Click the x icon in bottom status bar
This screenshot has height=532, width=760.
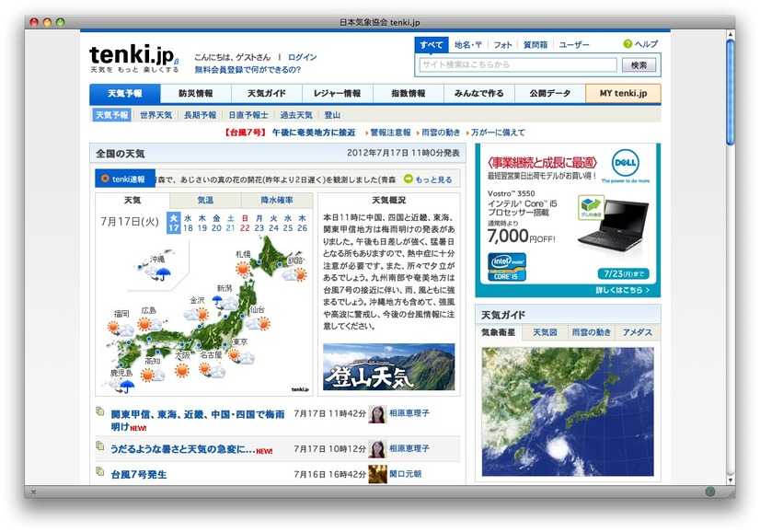pyautogui.click(x=33, y=492)
